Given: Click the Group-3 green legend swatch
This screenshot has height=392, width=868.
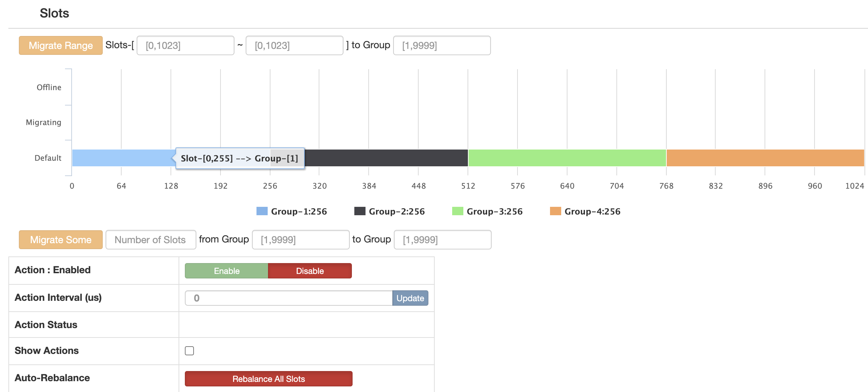Looking at the screenshot, I should point(457,211).
